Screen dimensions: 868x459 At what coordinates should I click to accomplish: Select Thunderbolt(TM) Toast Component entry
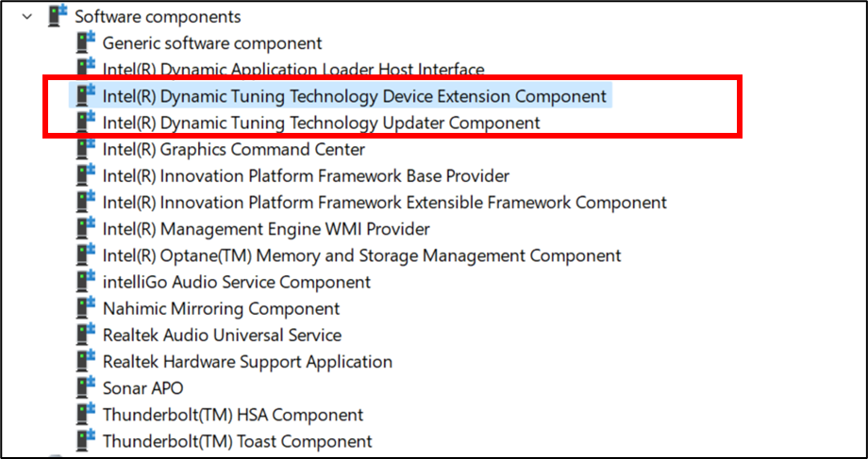[237, 441]
